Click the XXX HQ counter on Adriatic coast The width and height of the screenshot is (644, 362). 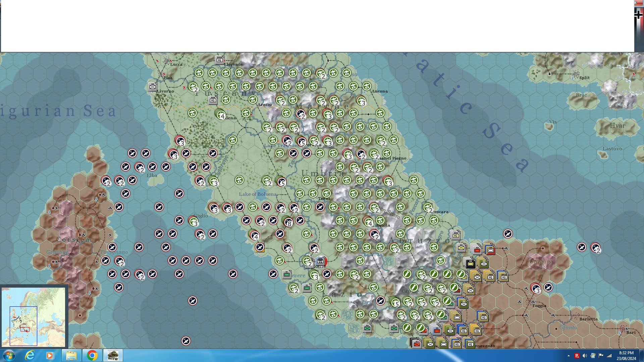tap(455, 235)
